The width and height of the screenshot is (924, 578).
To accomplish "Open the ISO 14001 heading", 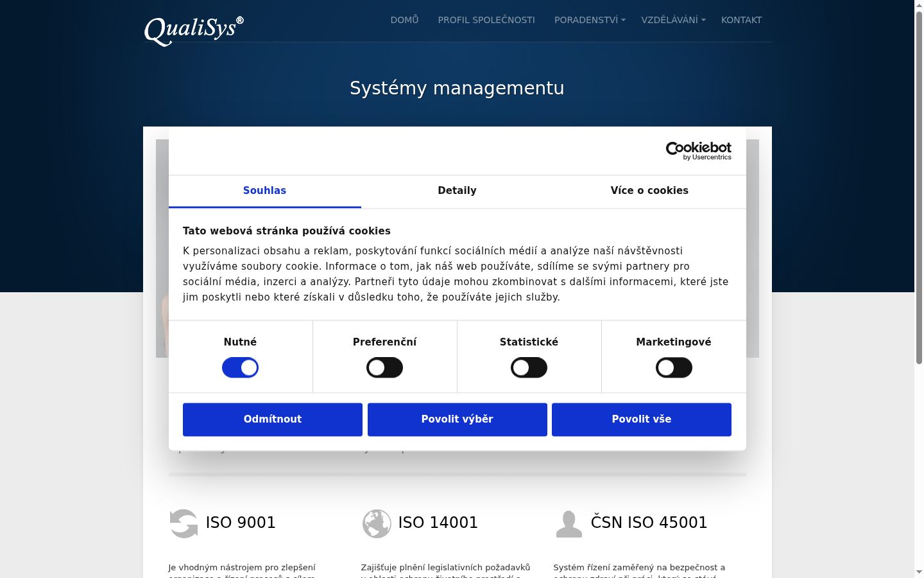I will (x=438, y=523).
